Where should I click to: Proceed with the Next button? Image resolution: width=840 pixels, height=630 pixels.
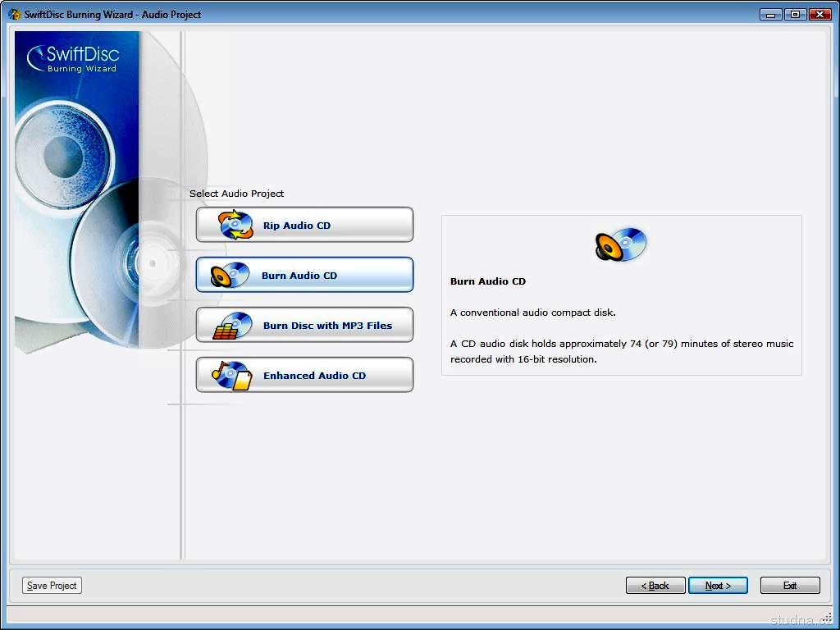(718, 586)
